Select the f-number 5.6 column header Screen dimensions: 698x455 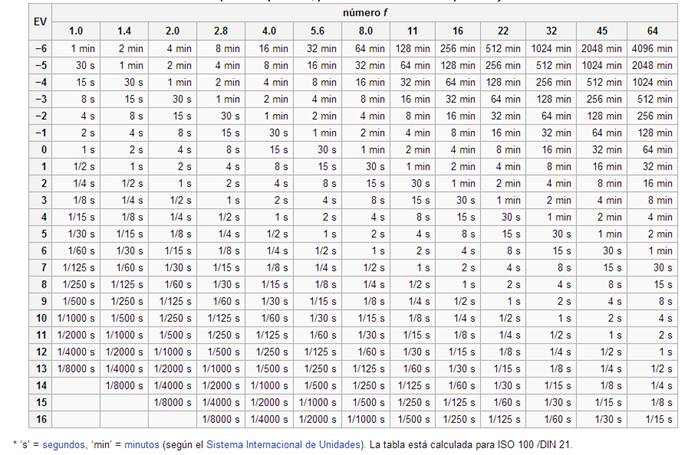click(317, 30)
